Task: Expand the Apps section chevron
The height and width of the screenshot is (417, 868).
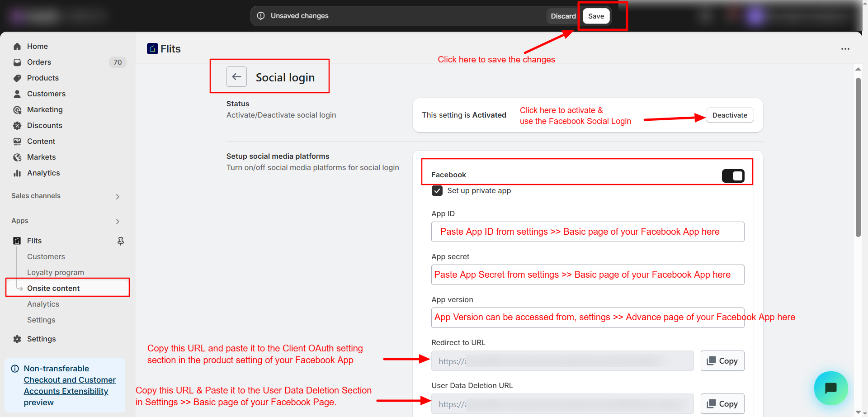Action: [x=118, y=221]
